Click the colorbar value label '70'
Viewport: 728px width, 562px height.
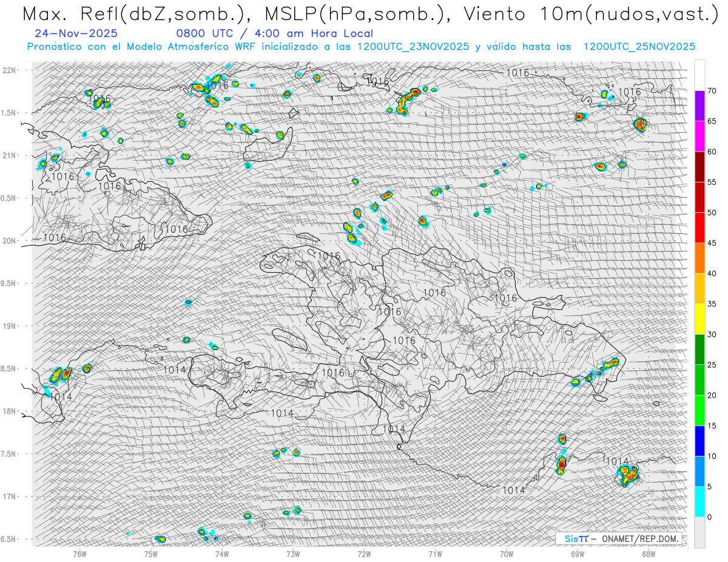coord(712,91)
